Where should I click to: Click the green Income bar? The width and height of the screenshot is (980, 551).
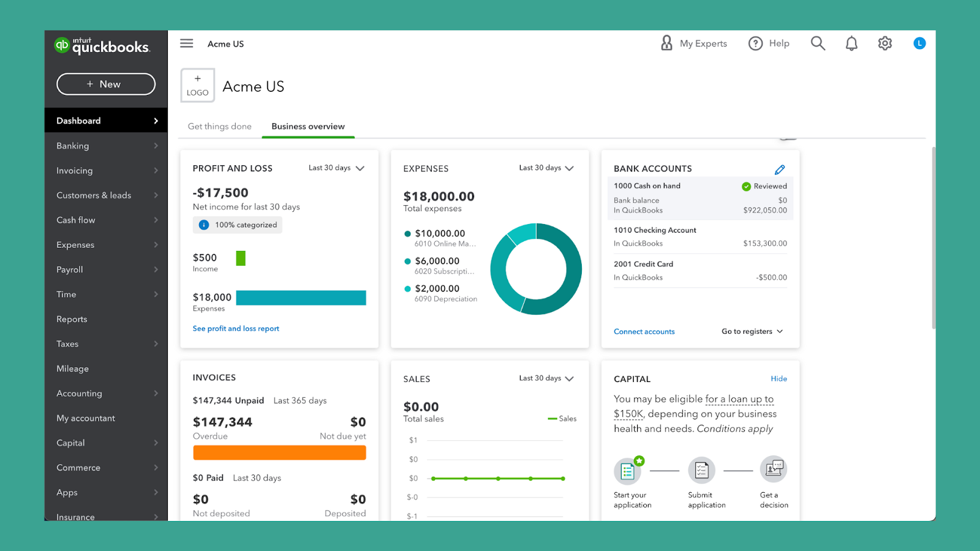pos(241,258)
